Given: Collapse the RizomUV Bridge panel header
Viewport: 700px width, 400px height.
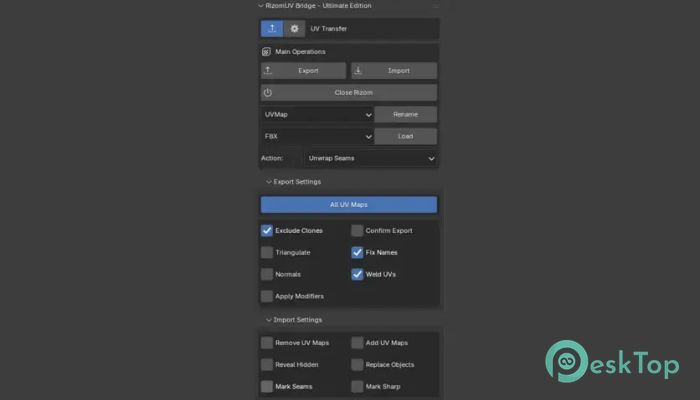Looking at the screenshot, I should tap(315, 6).
